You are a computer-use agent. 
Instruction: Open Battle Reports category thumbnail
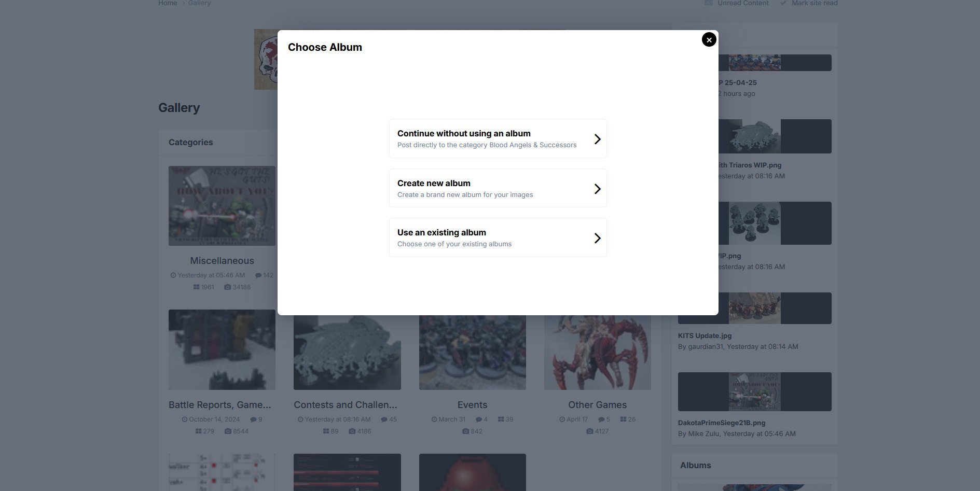222,350
